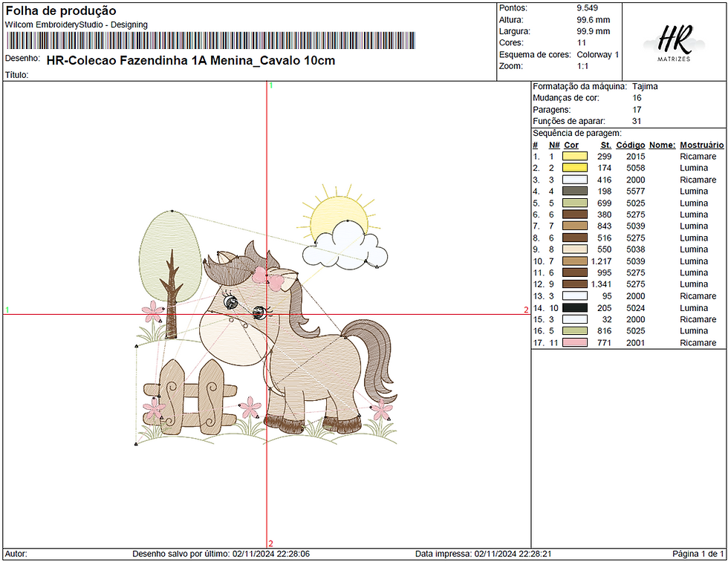Screen dimensions: 728x562
Task: Click stitch count 1.217 in row 10
Action: [x=601, y=261]
